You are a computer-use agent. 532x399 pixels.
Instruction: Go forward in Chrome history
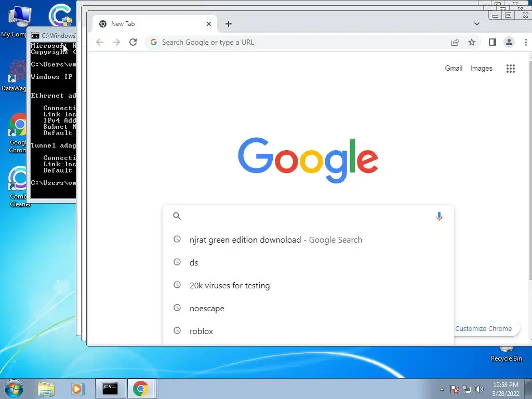(116, 42)
